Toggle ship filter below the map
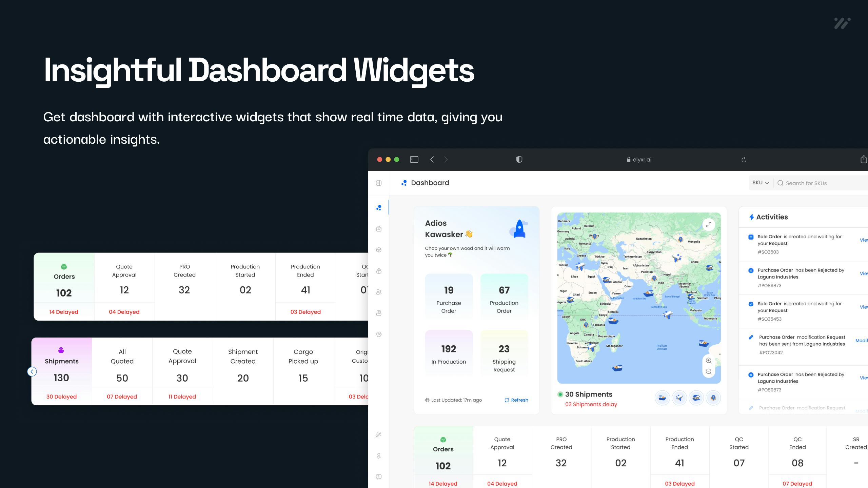Viewport: 868px width, 488px height. point(662,398)
